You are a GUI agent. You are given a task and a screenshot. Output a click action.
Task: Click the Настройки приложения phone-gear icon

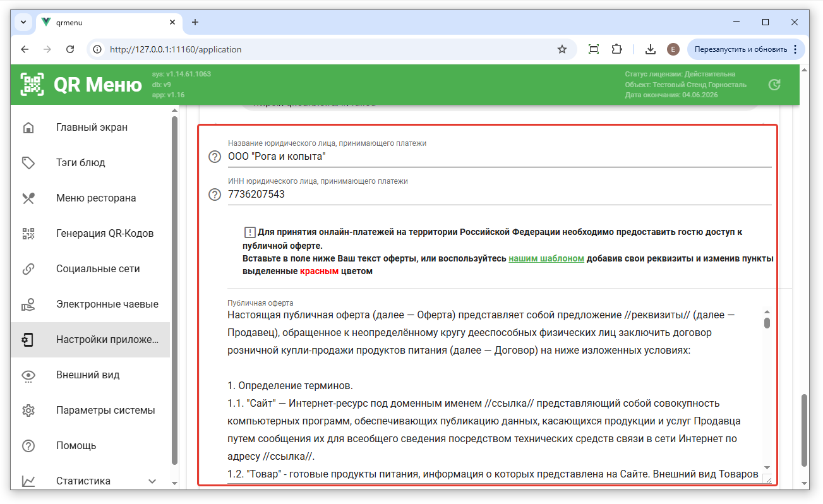click(x=28, y=340)
